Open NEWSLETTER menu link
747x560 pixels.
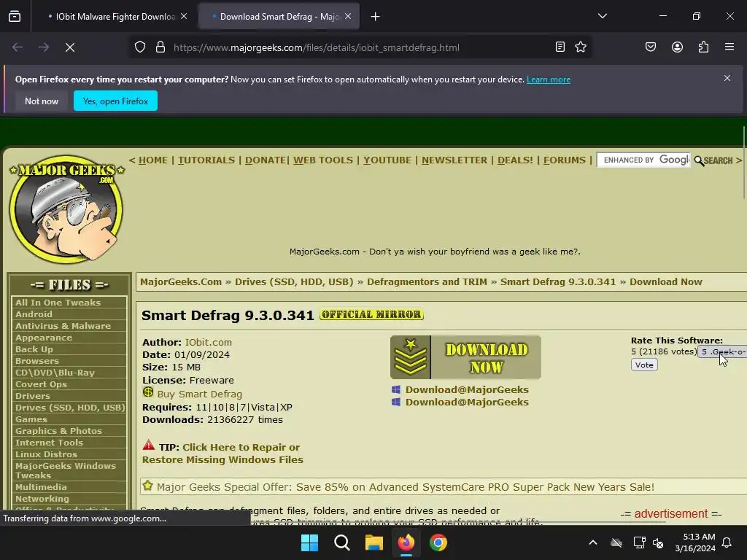[454, 160]
